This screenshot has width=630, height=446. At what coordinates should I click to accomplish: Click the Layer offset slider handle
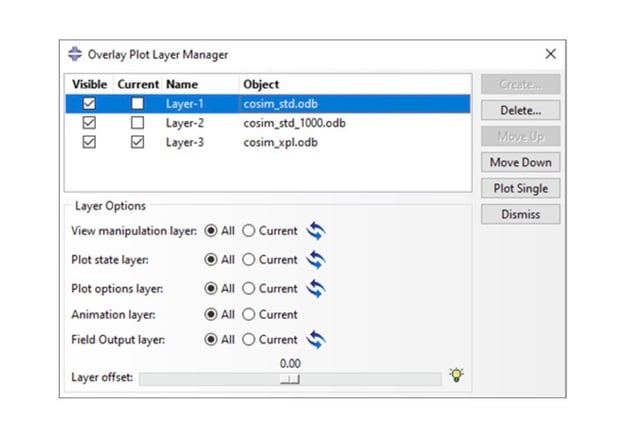pos(290,379)
